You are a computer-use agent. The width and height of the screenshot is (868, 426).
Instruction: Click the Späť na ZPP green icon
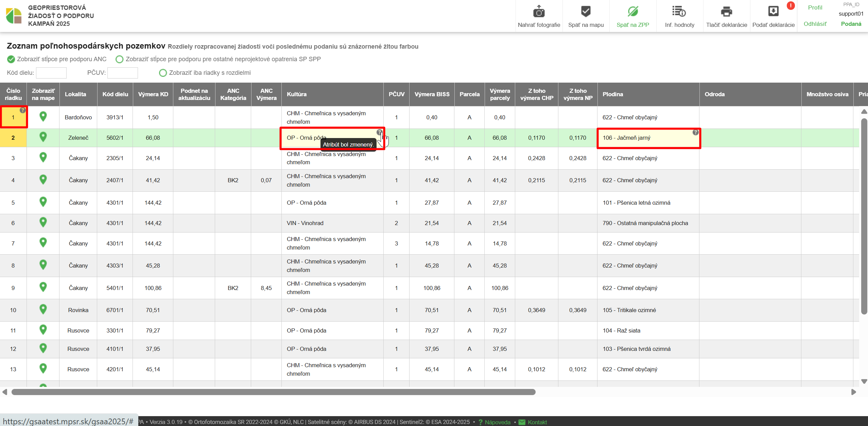[632, 12]
